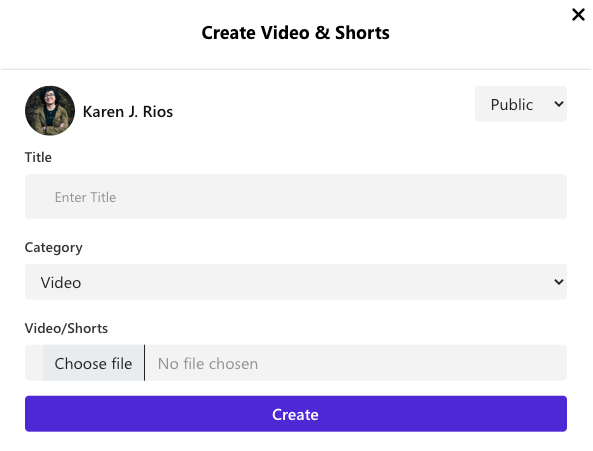The image size is (593, 451).
Task: Click the Enter Title placeholder text
Action: tap(85, 197)
